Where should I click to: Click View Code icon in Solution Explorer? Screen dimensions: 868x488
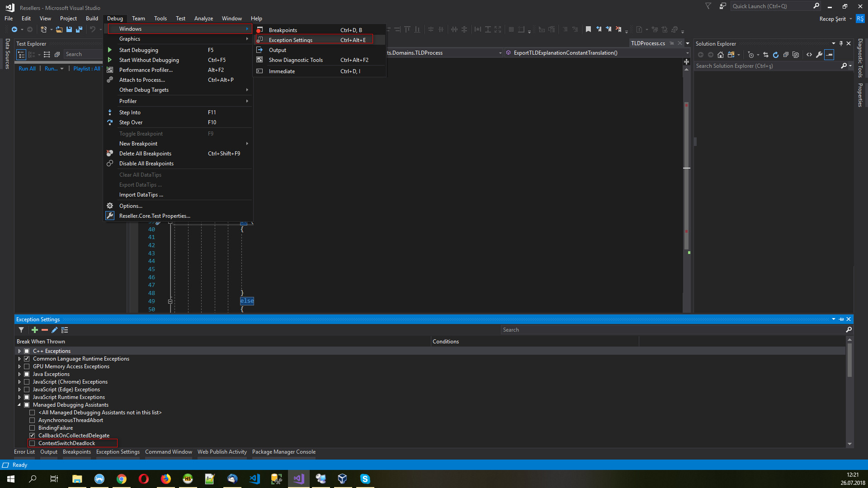pos(809,55)
